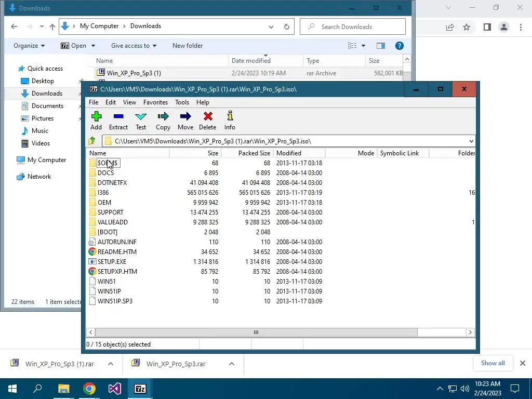
Task: Click Explorer's up arrow button
Action: (x=52, y=26)
